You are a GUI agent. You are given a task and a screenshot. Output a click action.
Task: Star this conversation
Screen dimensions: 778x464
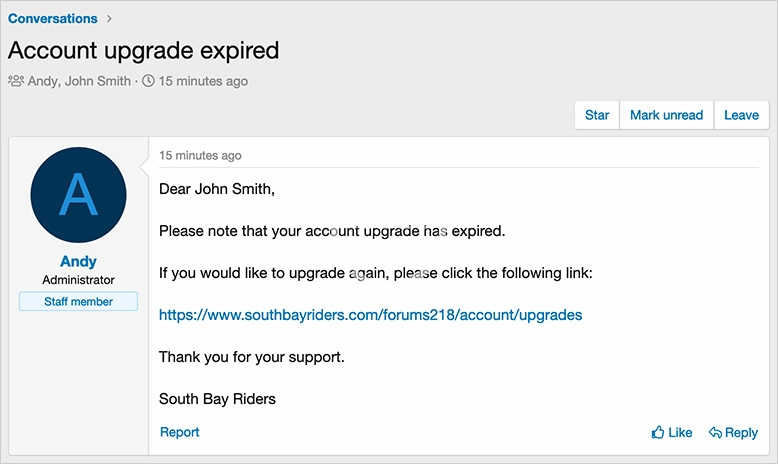click(597, 115)
